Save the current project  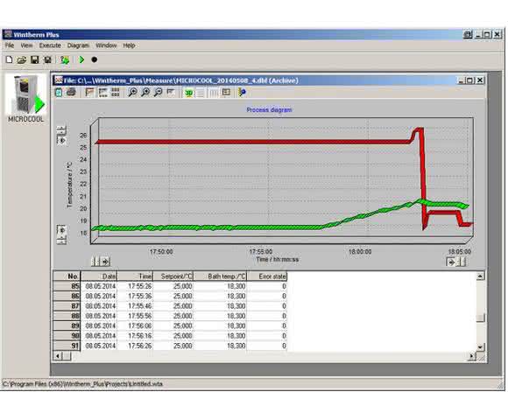pyautogui.click(x=35, y=59)
